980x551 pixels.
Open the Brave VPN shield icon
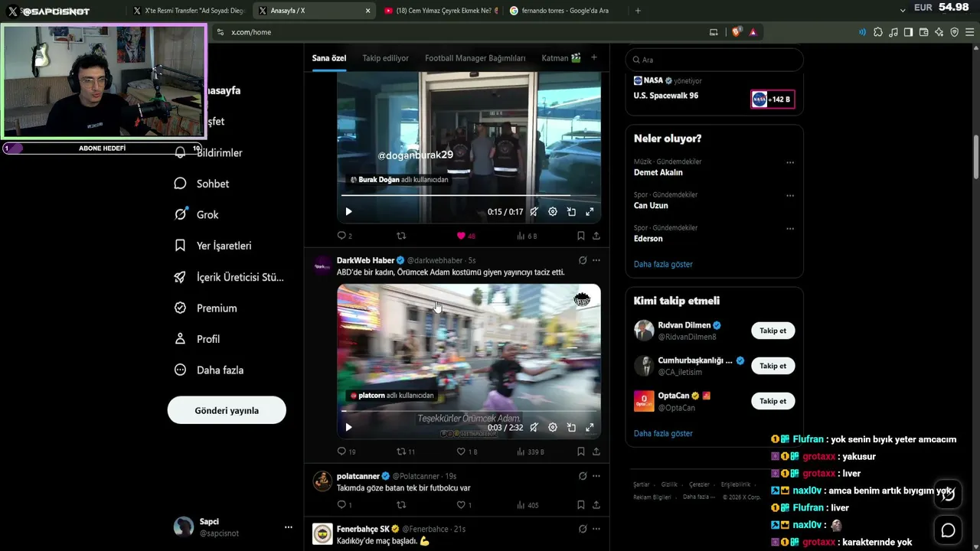(955, 32)
